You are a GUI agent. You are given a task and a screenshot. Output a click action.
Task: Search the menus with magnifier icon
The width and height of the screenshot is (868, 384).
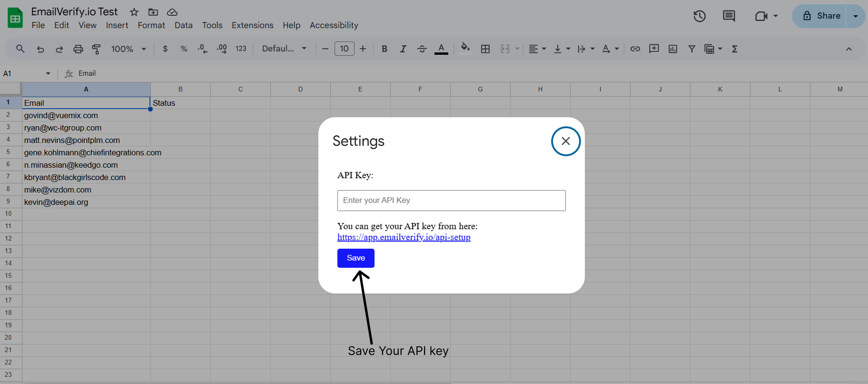20,49
